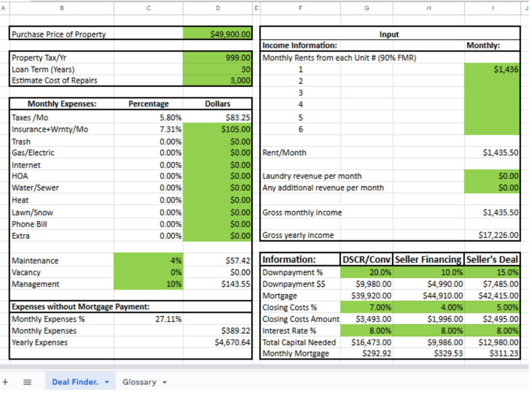Click DSCR interest rate 8.00%
Image resolution: width=532 pixels, height=399 pixels.
click(x=367, y=330)
